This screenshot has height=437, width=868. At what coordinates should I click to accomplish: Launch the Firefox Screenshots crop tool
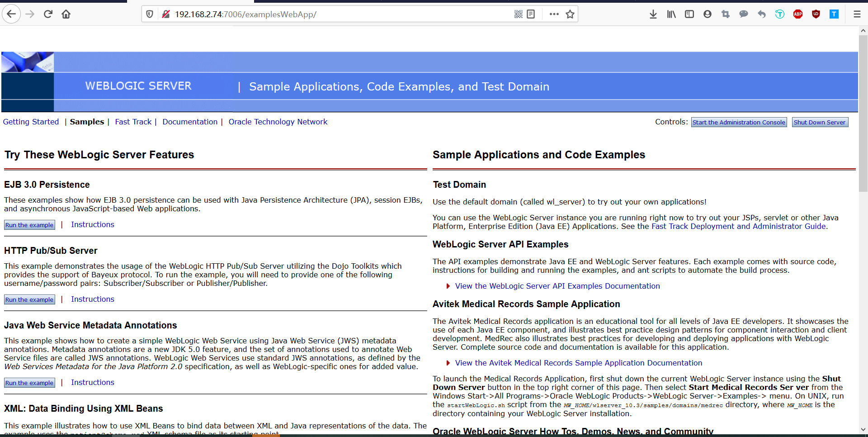pos(725,14)
